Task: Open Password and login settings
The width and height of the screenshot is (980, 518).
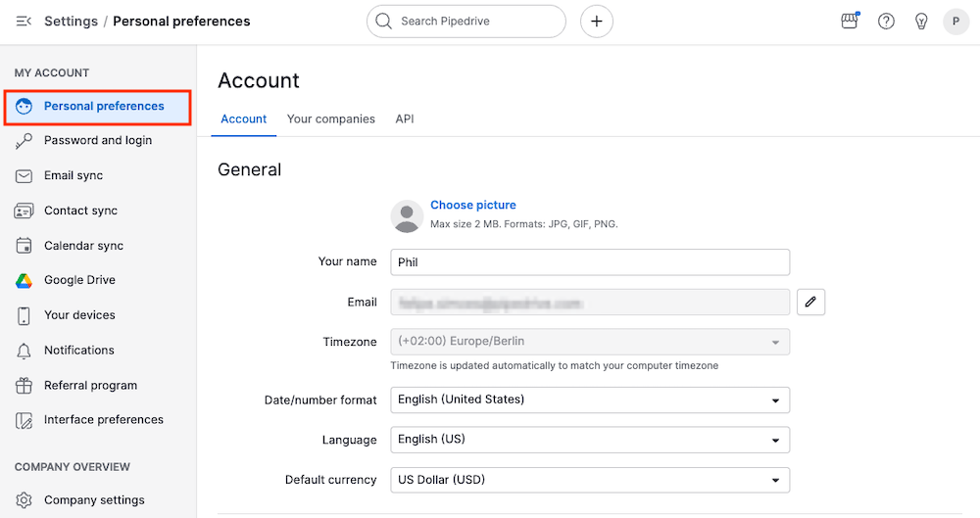Action: point(97,141)
